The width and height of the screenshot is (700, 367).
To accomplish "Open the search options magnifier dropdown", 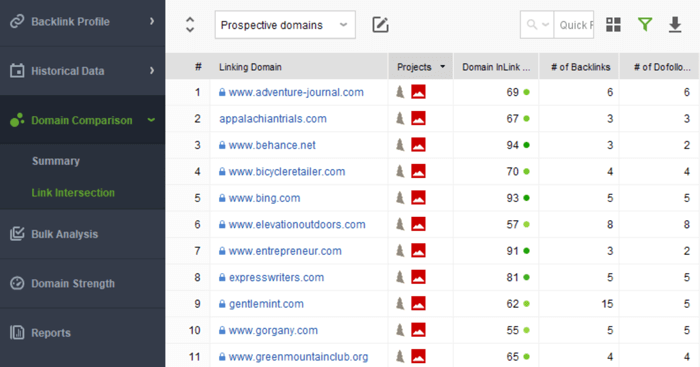I will 537,25.
